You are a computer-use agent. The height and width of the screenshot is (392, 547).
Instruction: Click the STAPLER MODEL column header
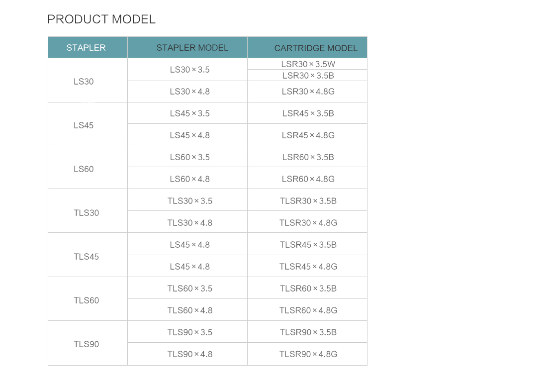click(187, 47)
